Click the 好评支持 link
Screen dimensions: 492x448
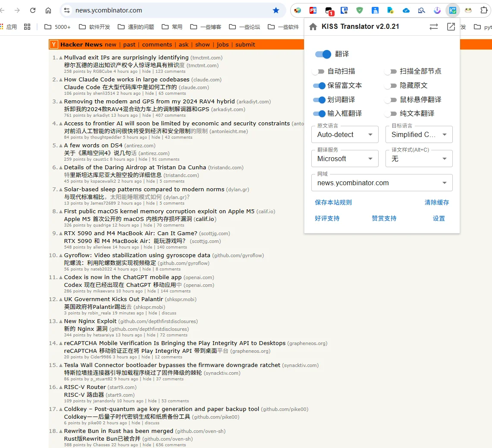[327, 218]
